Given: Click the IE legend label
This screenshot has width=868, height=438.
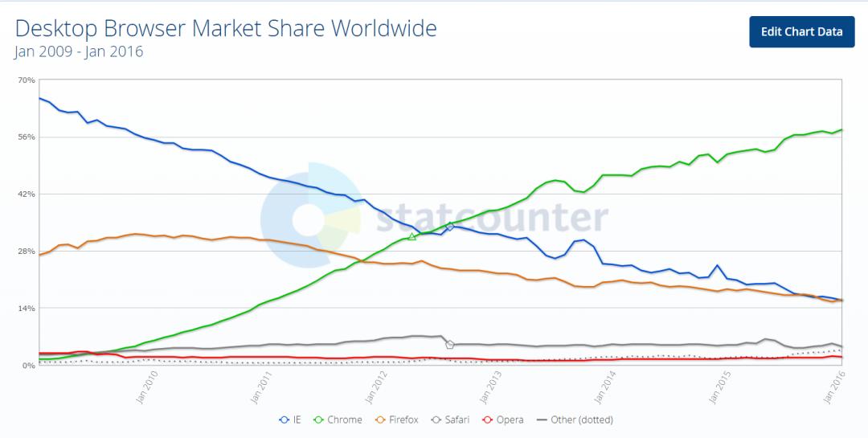Looking at the screenshot, I should 296,420.
